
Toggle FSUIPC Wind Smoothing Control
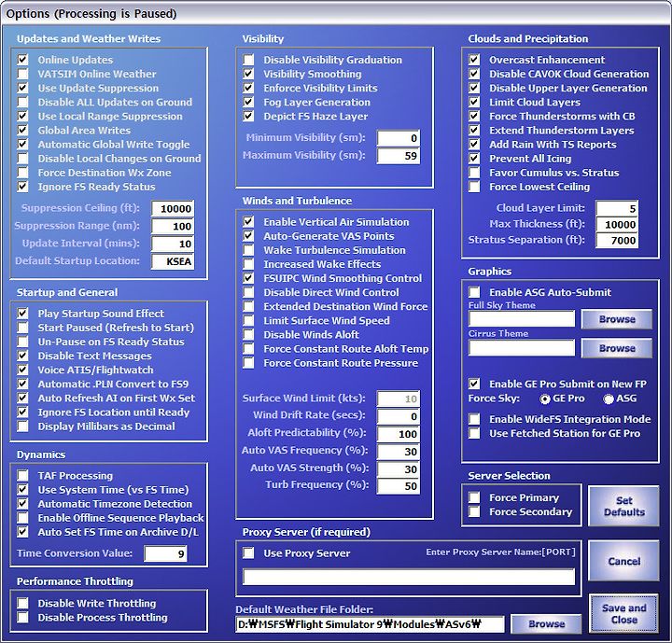pos(248,278)
